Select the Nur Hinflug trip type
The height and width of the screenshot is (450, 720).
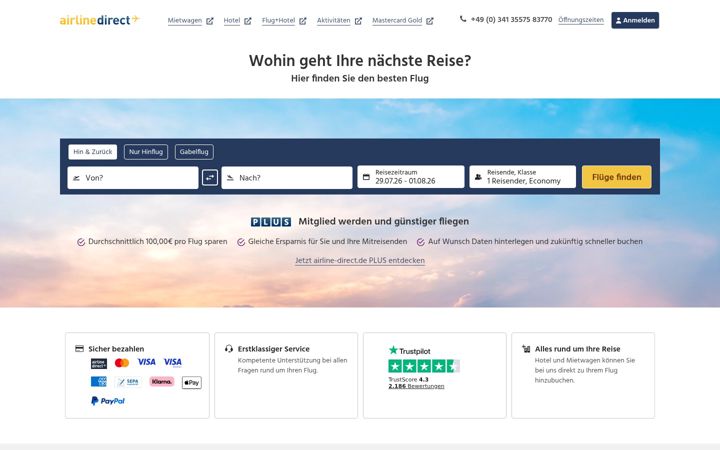click(x=146, y=152)
